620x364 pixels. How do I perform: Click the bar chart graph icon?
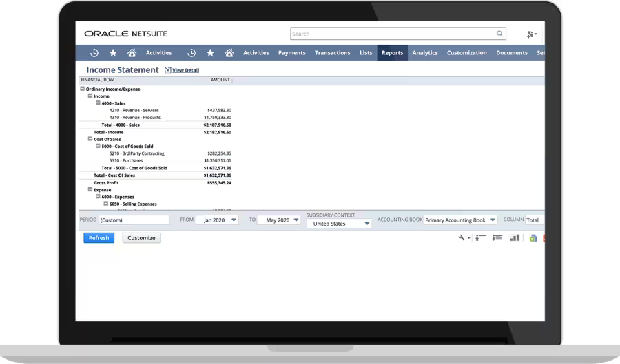pos(514,238)
